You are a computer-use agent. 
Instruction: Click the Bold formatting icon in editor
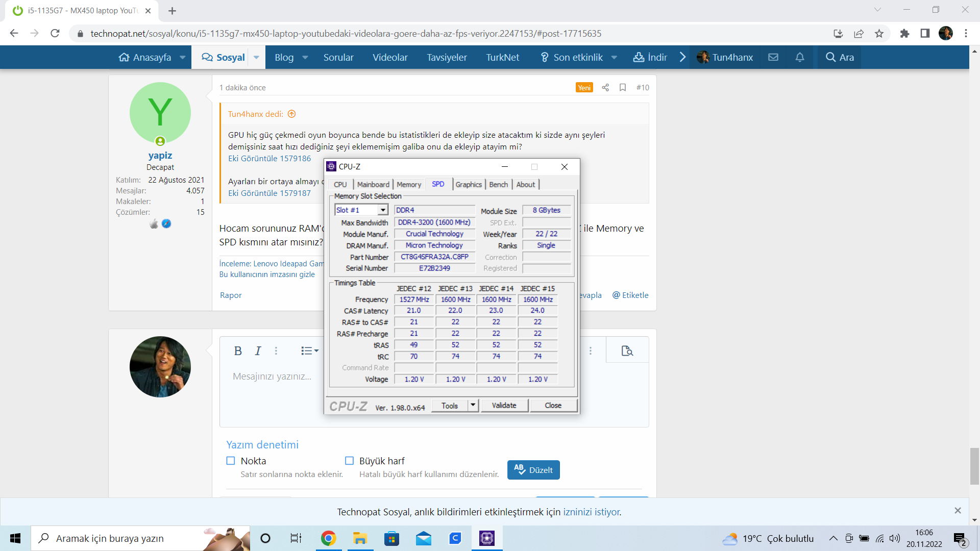[238, 350]
